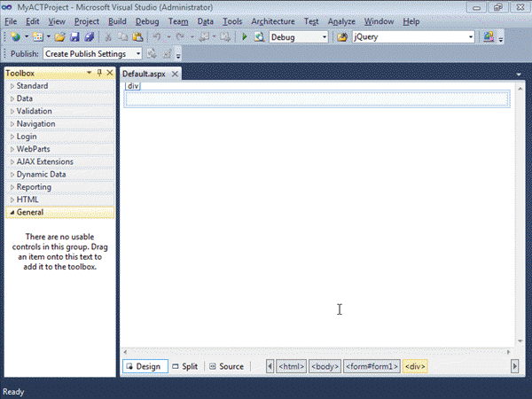Open the Create Publish Settings dropdown
Viewport: 532px width, 399px height.
138,53
